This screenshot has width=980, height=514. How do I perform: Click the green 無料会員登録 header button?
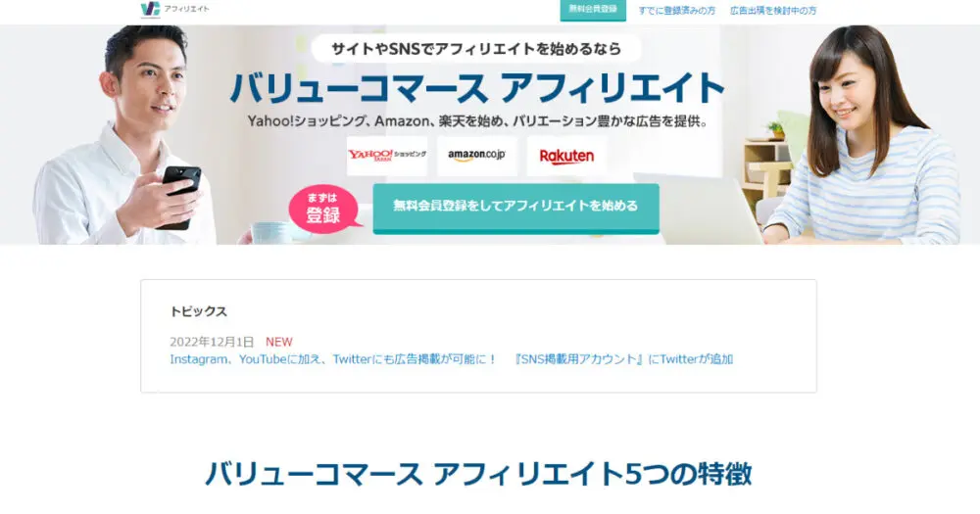click(x=593, y=10)
